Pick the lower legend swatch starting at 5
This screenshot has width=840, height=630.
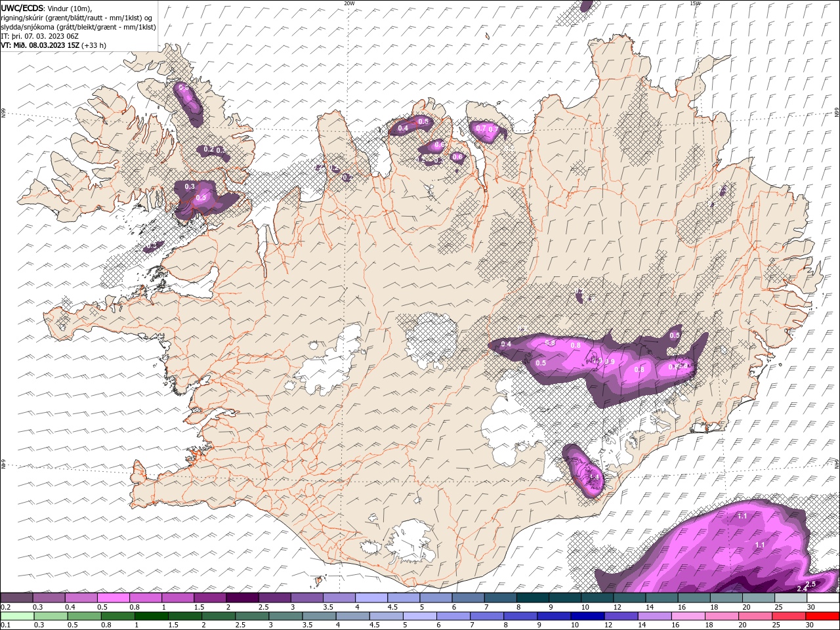click(x=419, y=616)
